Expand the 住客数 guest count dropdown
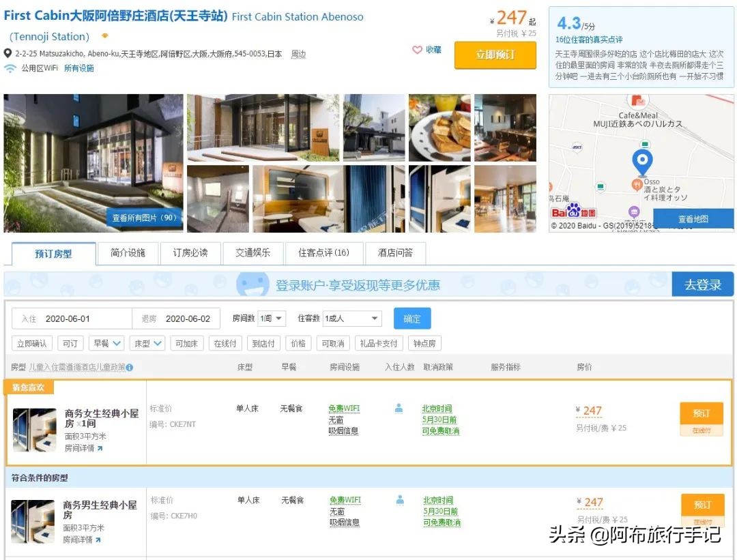 click(351, 318)
